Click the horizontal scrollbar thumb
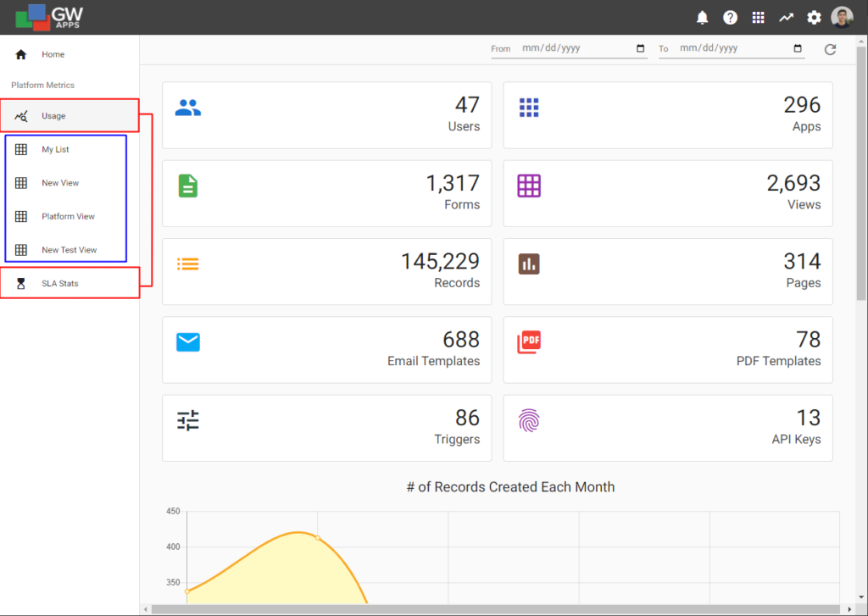This screenshot has height=616, width=868. point(495,609)
